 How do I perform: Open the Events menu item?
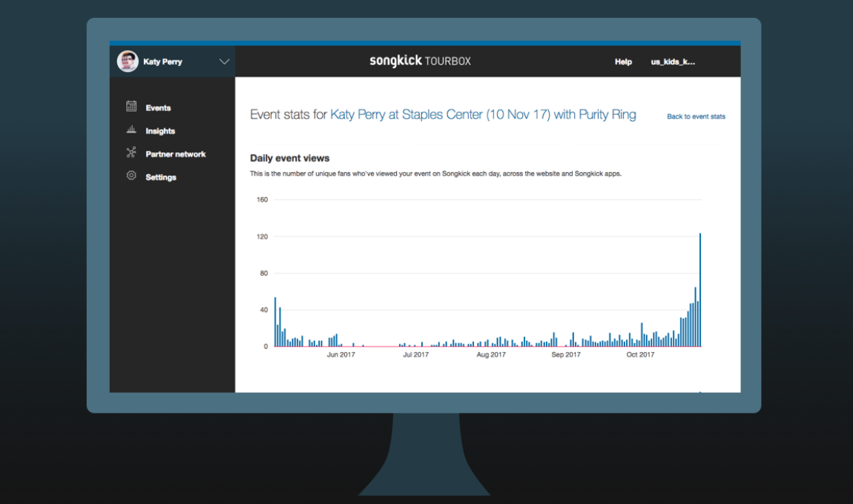[158, 108]
